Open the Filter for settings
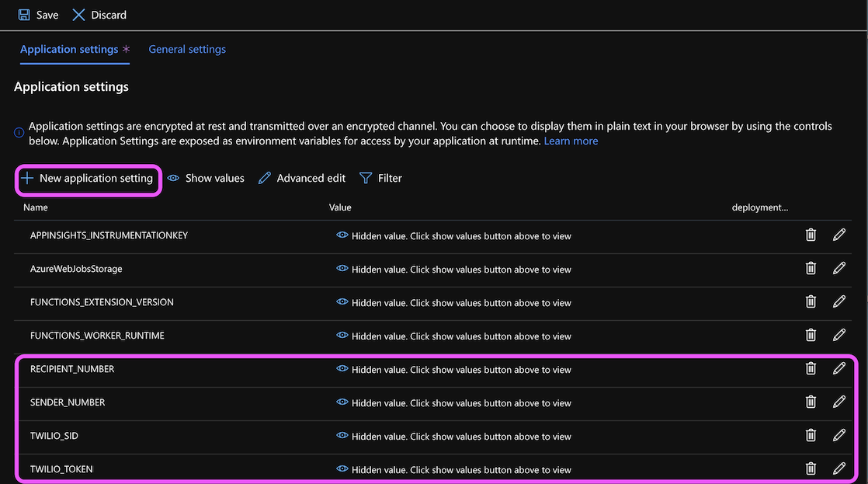This screenshot has width=868, height=484. 380,178
